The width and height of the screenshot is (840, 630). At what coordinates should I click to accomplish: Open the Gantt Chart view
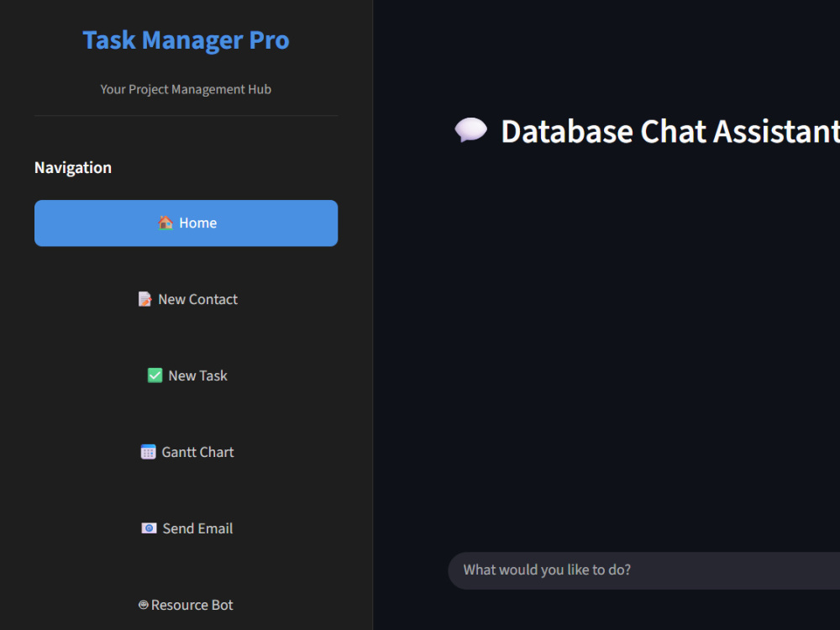(x=186, y=452)
